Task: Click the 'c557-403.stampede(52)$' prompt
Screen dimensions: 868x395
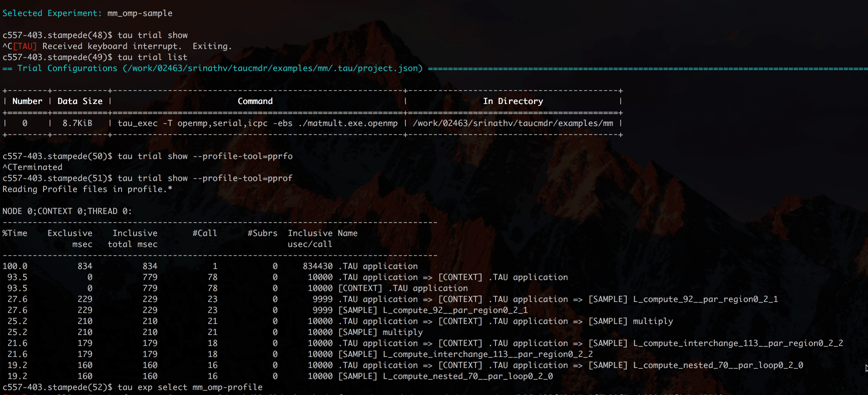Action: pos(58,387)
